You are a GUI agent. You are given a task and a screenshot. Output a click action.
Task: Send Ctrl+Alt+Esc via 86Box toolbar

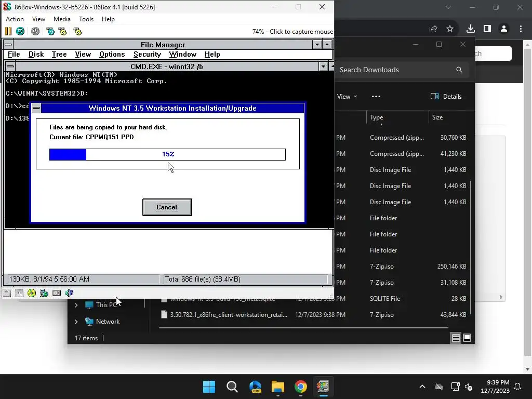pyautogui.click(x=62, y=32)
